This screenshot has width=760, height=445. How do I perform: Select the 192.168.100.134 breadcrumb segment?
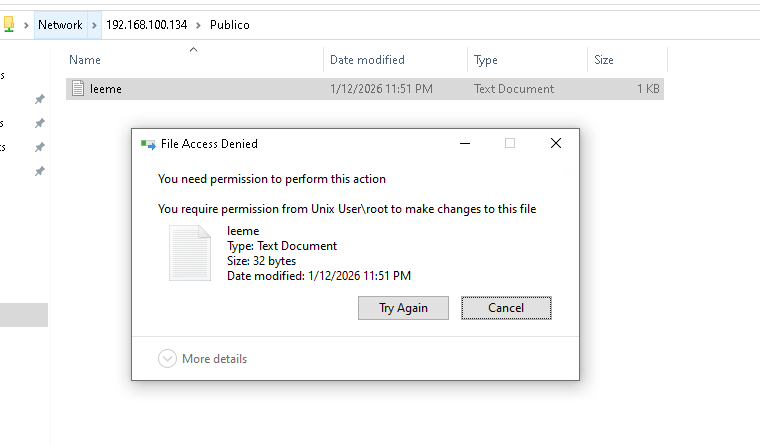click(x=146, y=24)
